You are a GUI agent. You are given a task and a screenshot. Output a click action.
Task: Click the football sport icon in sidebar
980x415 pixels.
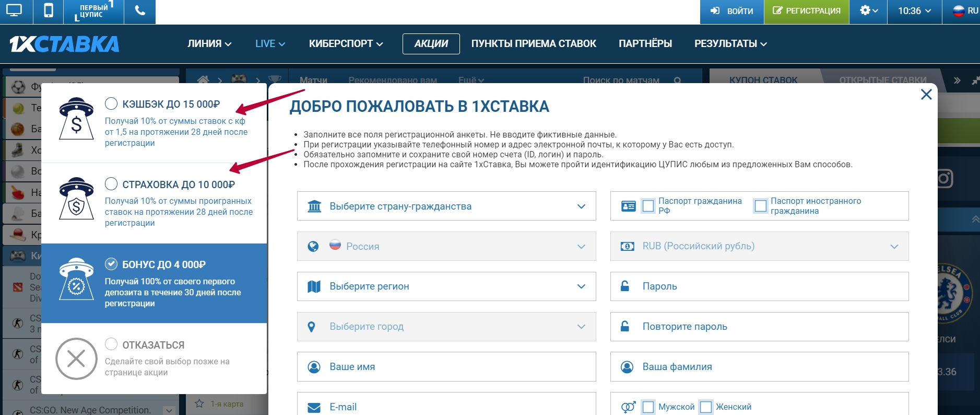[18, 87]
